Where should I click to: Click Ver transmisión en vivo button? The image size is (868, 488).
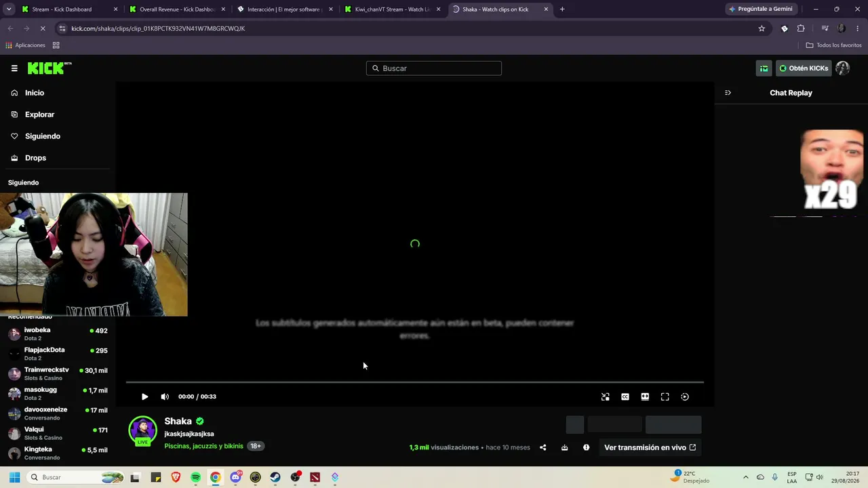[650, 447]
